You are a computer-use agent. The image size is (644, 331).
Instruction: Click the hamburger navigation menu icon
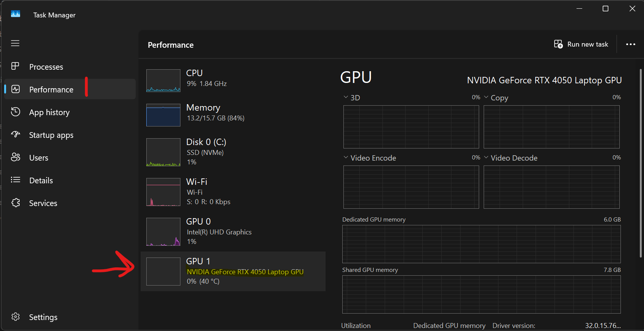click(x=15, y=43)
